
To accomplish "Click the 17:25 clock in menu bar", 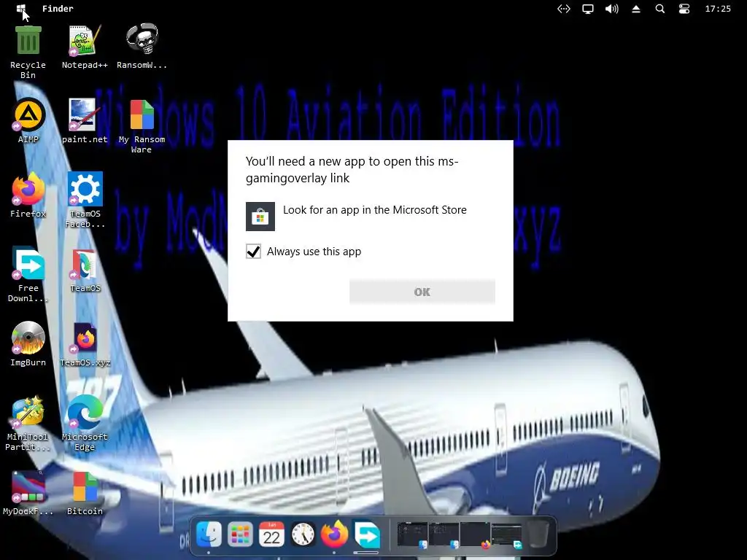I will (x=718, y=9).
